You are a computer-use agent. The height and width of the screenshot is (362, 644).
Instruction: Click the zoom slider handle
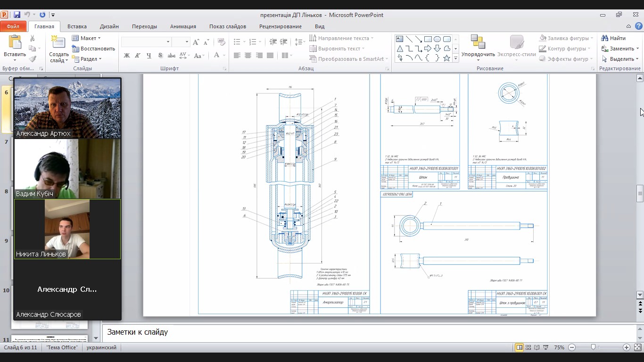593,347
